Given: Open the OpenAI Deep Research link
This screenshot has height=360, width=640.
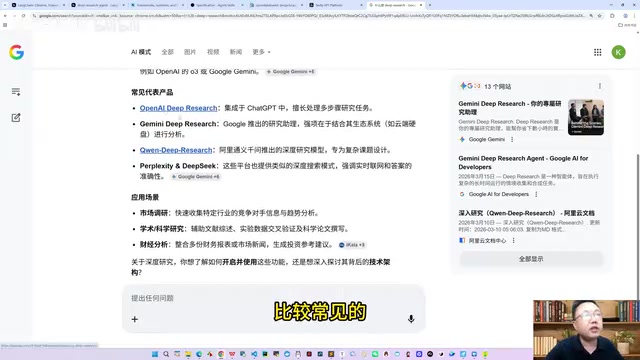Looking at the screenshot, I should coord(178,108).
